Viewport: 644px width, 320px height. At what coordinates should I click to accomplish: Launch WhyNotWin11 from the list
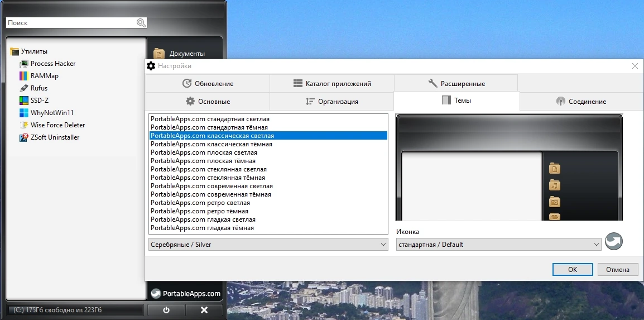coord(52,113)
